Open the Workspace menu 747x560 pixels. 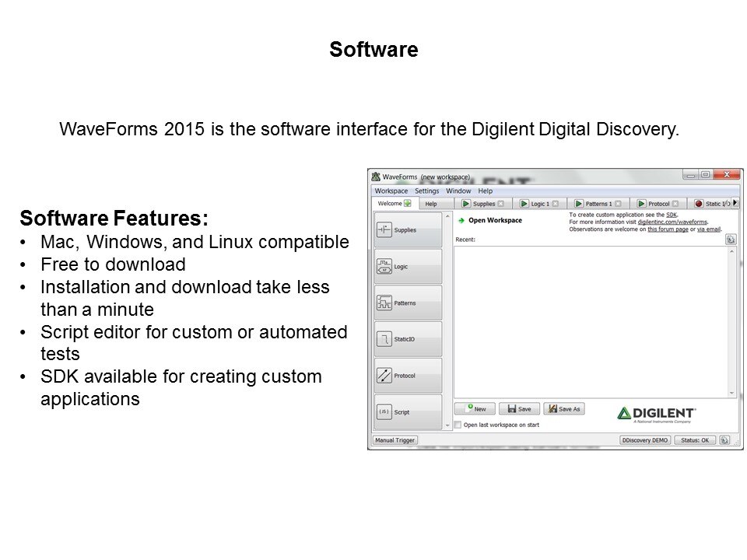tap(391, 191)
